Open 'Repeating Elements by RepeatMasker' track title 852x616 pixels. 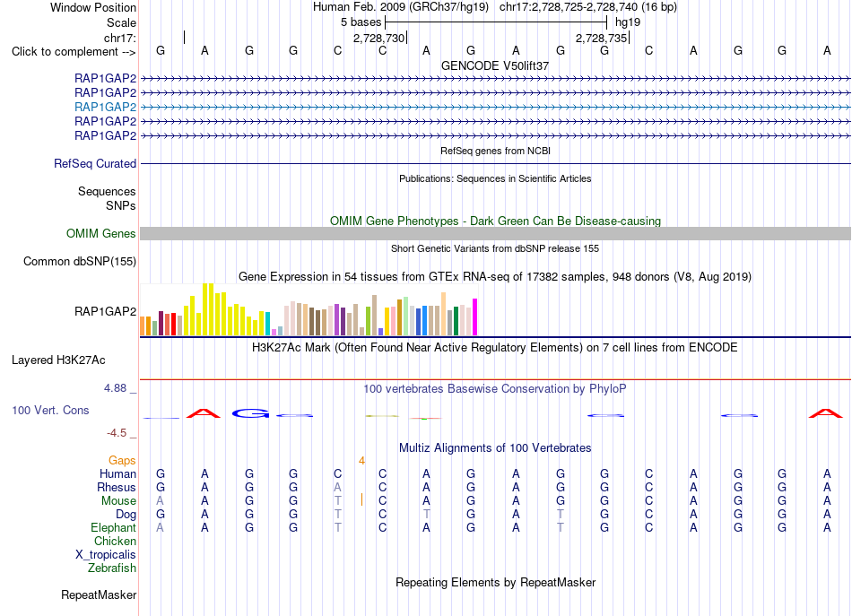click(495, 583)
